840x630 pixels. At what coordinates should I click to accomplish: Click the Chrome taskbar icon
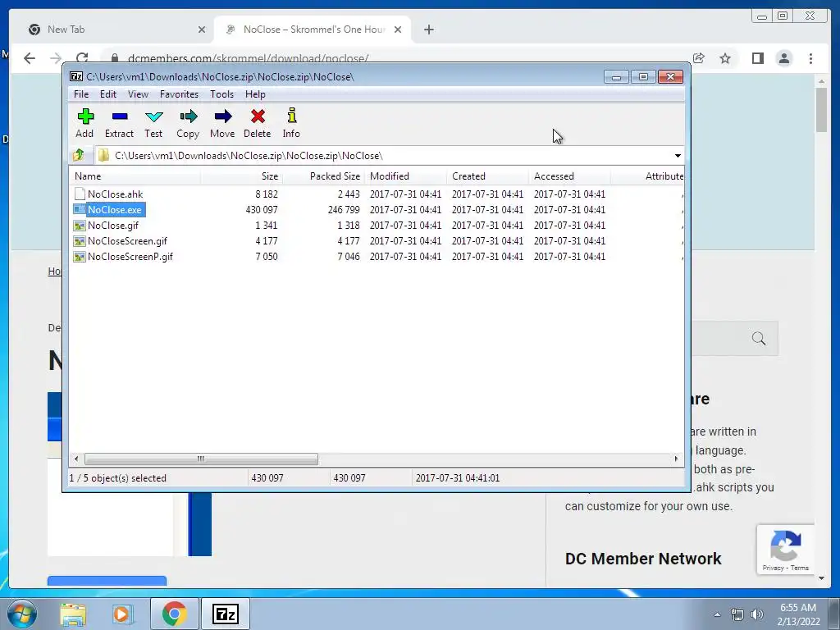tap(174, 614)
